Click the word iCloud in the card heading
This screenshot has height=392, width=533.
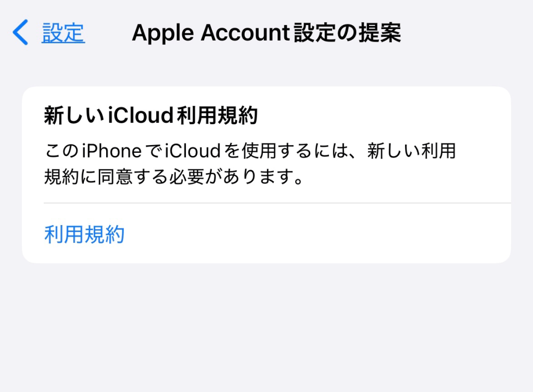point(141,115)
